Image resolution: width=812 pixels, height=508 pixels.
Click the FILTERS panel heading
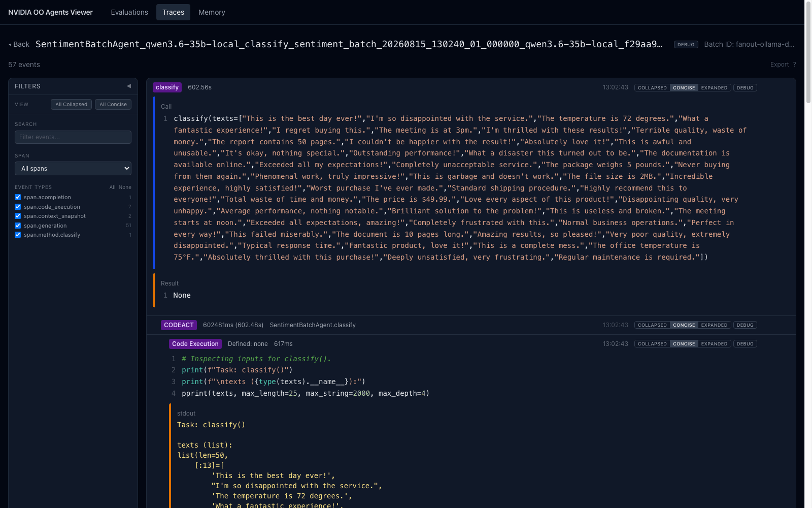point(27,86)
